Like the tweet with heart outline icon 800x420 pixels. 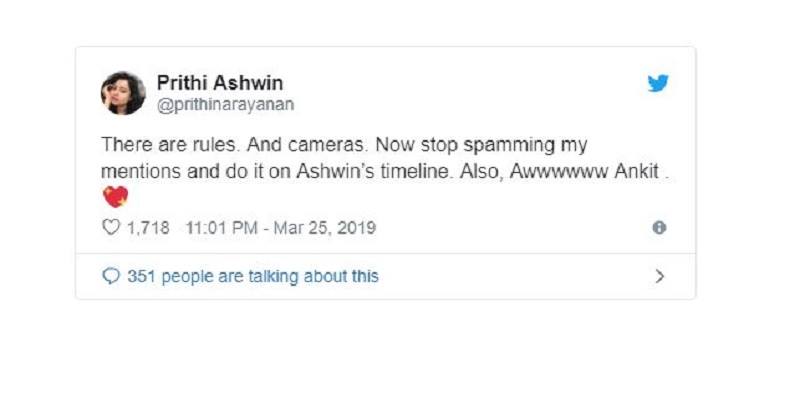click(111, 227)
